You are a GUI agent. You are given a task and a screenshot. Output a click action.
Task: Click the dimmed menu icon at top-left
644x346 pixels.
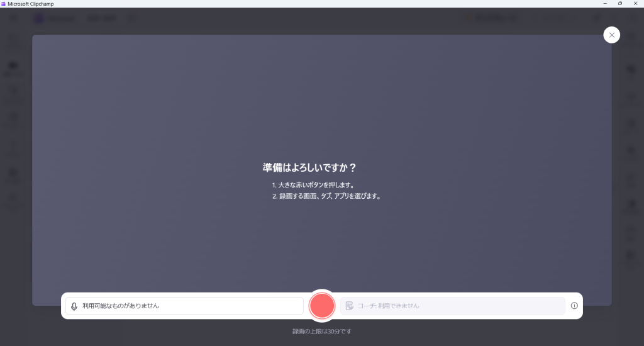tap(14, 18)
